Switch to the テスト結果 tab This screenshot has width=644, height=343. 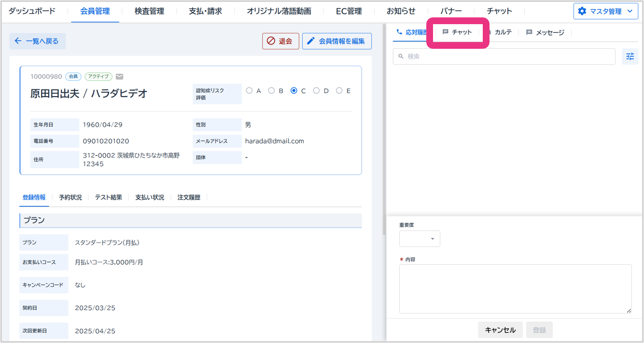[x=108, y=198]
